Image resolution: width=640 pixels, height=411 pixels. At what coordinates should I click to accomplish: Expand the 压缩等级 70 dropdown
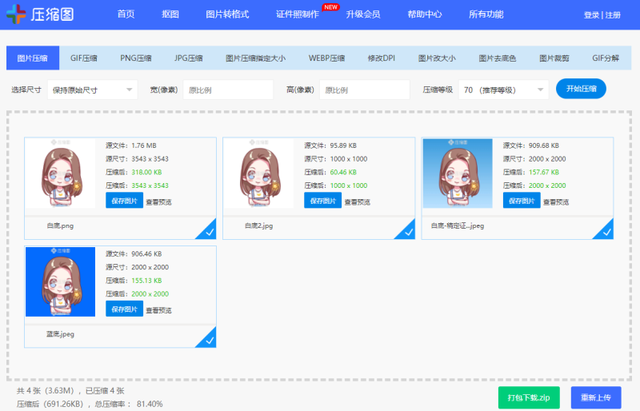click(x=503, y=90)
